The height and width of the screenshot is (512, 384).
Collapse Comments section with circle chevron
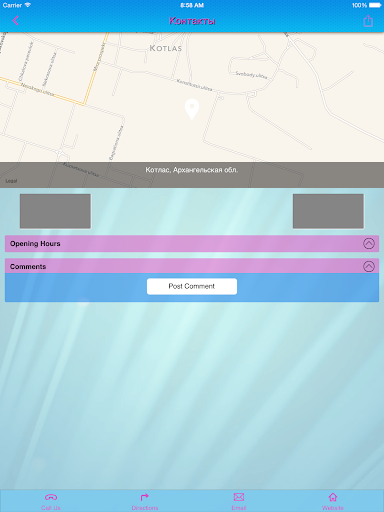click(369, 266)
